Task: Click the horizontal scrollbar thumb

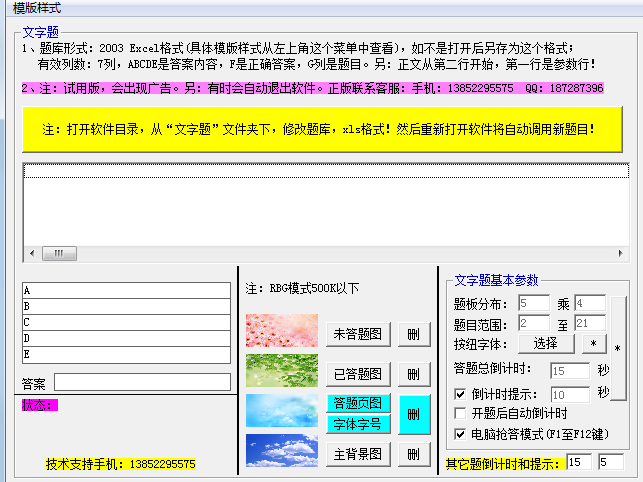Action: (x=59, y=254)
